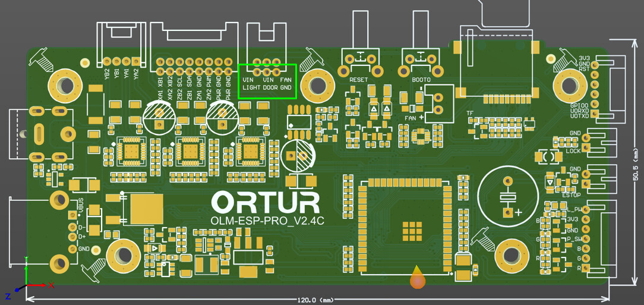Click the BOOT0 button label

[421, 79]
